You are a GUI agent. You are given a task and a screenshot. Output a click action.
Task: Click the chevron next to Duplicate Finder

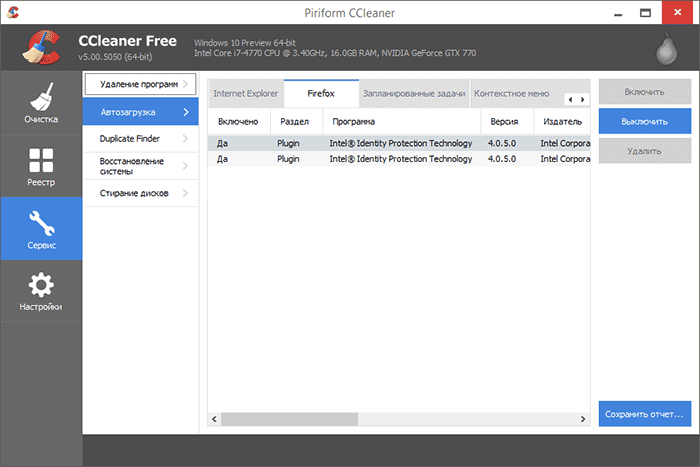point(185,139)
